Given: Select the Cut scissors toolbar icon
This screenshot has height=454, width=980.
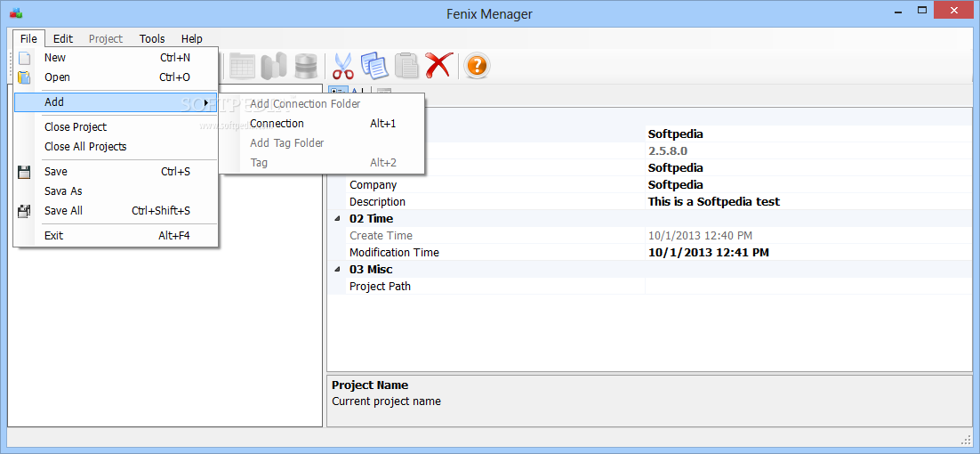Looking at the screenshot, I should [x=342, y=65].
